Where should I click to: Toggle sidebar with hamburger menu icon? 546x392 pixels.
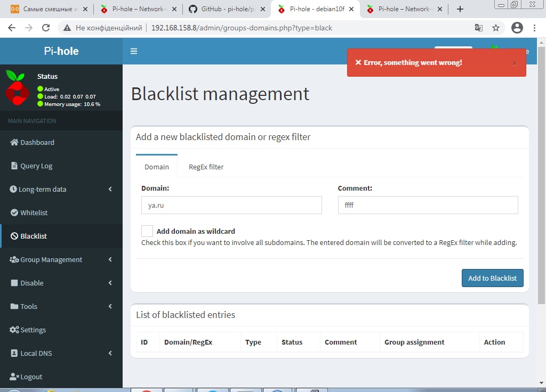[134, 51]
